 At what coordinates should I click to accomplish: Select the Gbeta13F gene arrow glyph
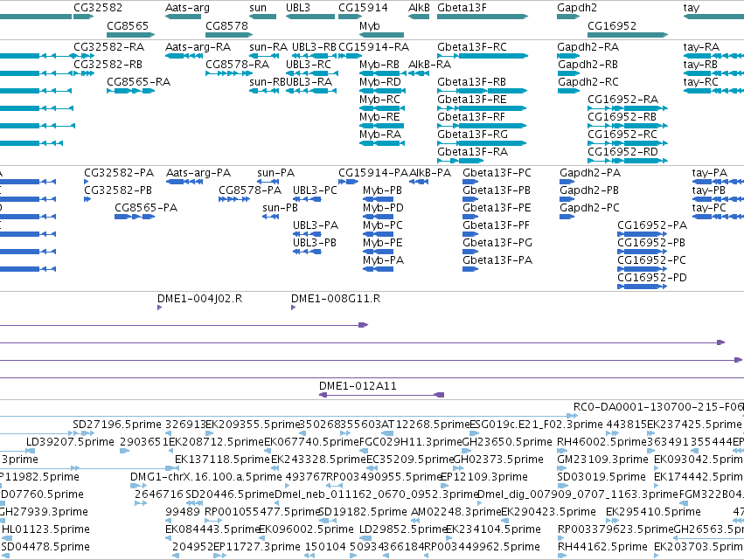(483, 17)
